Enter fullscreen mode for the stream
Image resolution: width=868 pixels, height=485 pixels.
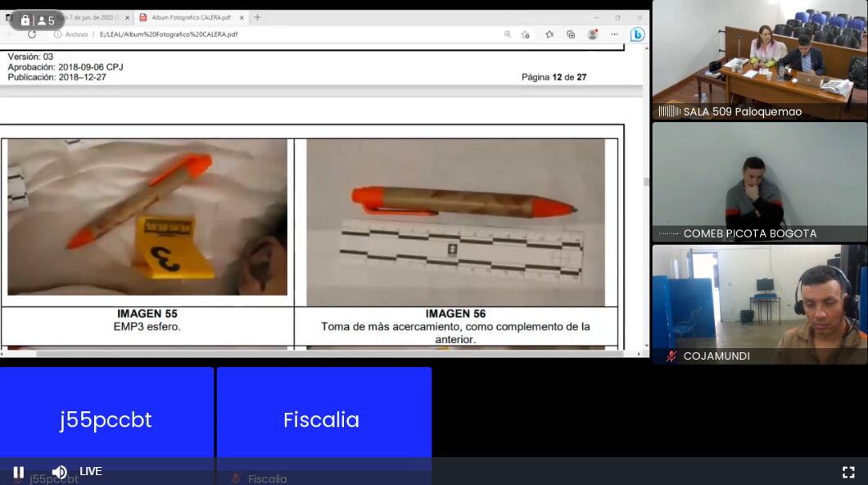[848, 472]
